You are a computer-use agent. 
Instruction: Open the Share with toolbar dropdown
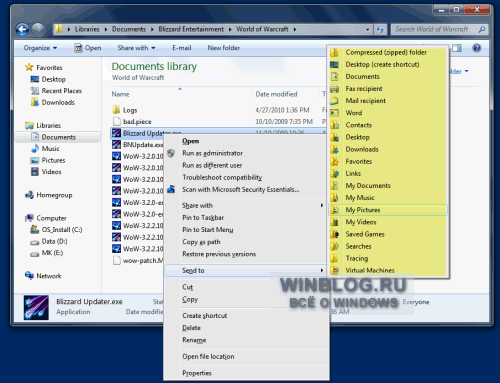coord(136,48)
